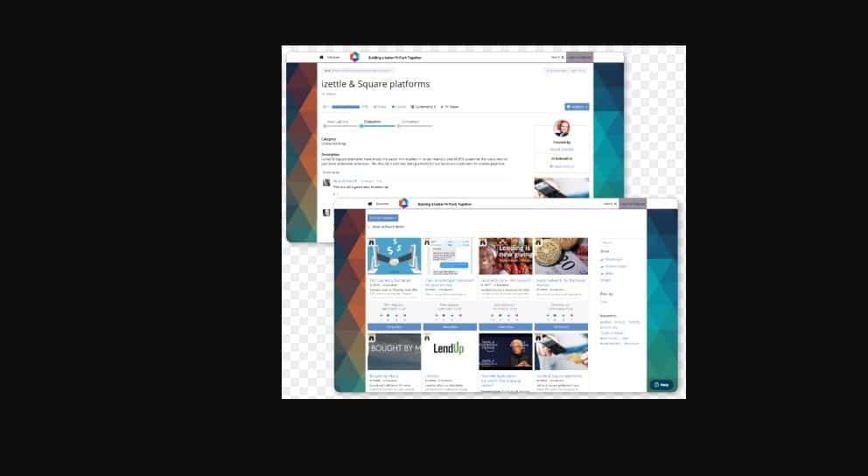This screenshot has height=476, width=868.
Task: Open the blue Actions dropdown button
Action: pyautogui.click(x=577, y=107)
